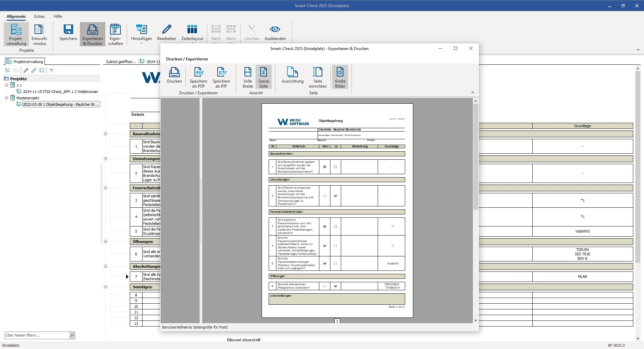Open the Zeilenlayout dropdown
The height and width of the screenshot is (349, 644).
pyautogui.click(x=192, y=34)
